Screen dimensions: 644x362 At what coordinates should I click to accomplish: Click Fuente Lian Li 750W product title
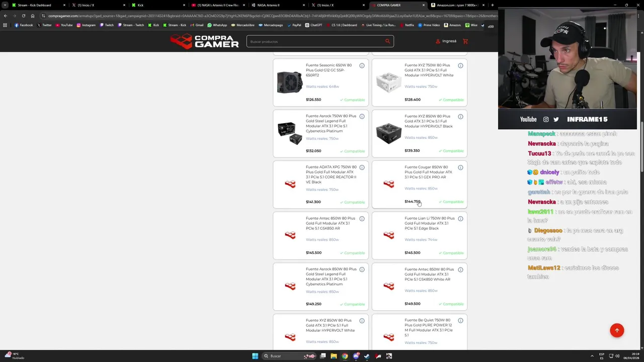[429, 223]
